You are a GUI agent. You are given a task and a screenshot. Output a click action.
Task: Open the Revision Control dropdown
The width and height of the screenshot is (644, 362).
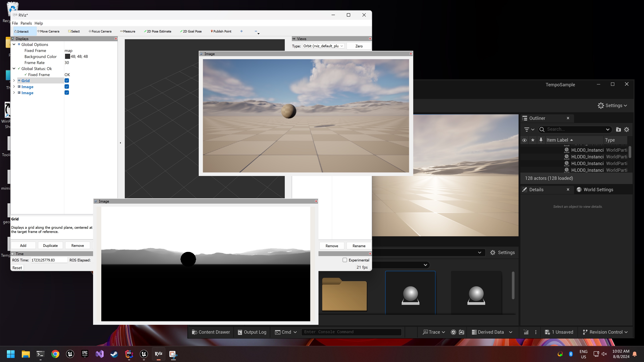pyautogui.click(x=605, y=332)
